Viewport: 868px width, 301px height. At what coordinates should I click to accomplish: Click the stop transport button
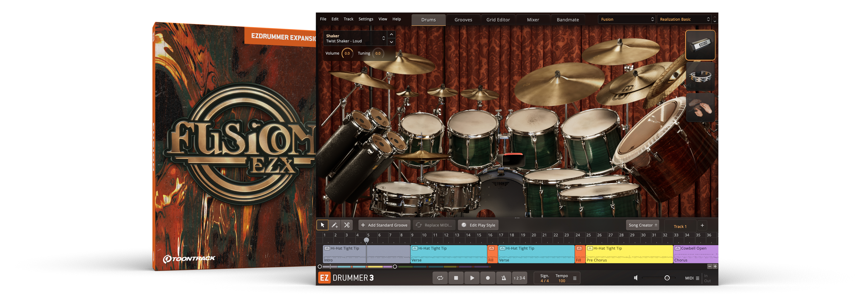tap(456, 278)
